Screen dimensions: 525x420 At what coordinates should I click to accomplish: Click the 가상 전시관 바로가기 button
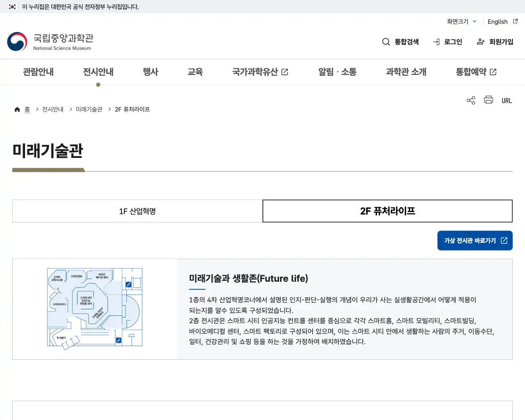click(x=475, y=240)
